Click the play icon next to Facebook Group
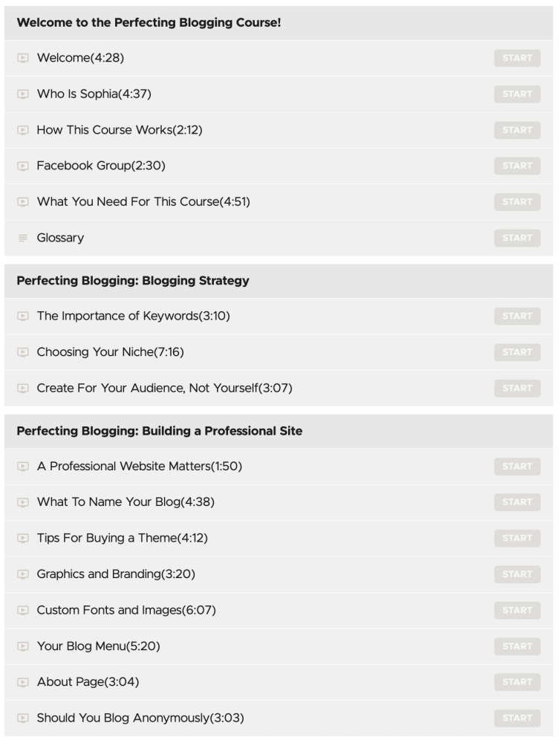 (23, 166)
